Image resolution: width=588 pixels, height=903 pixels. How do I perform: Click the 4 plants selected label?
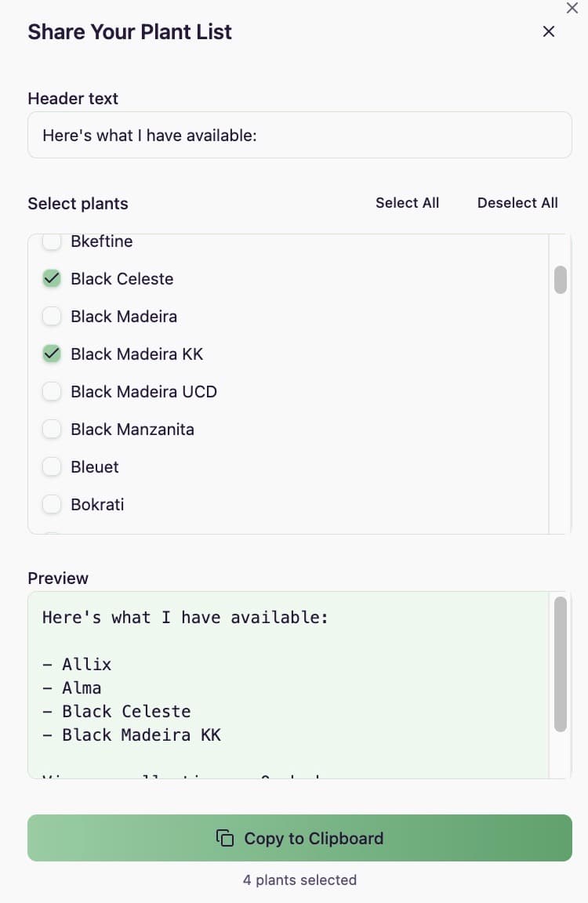[x=299, y=879]
